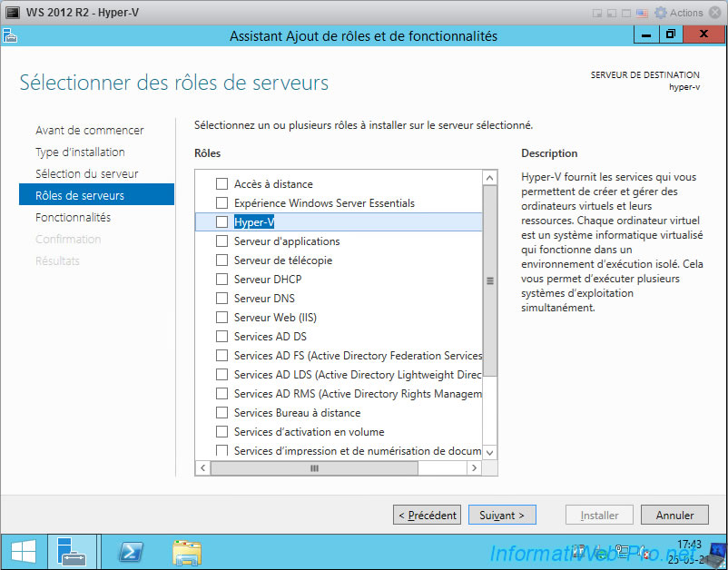The image size is (728, 570).
Task: Check the Serveur d'applications checkbox
Action: pyautogui.click(x=221, y=241)
